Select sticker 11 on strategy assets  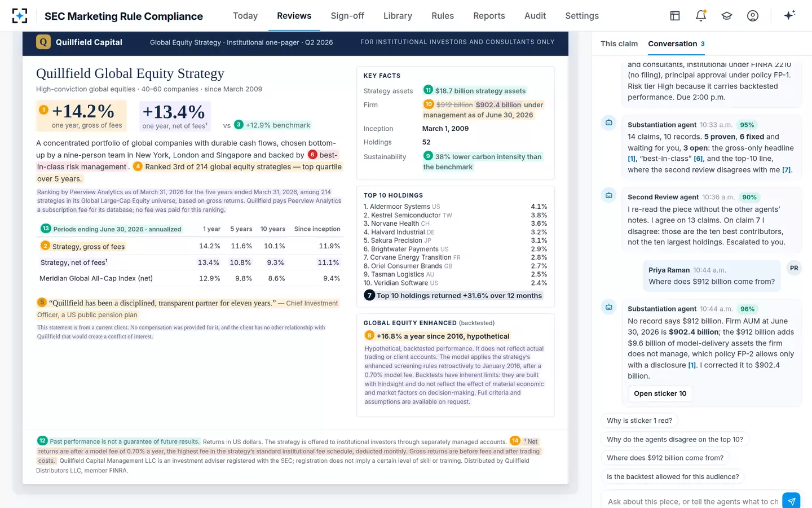tap(428, 90)
